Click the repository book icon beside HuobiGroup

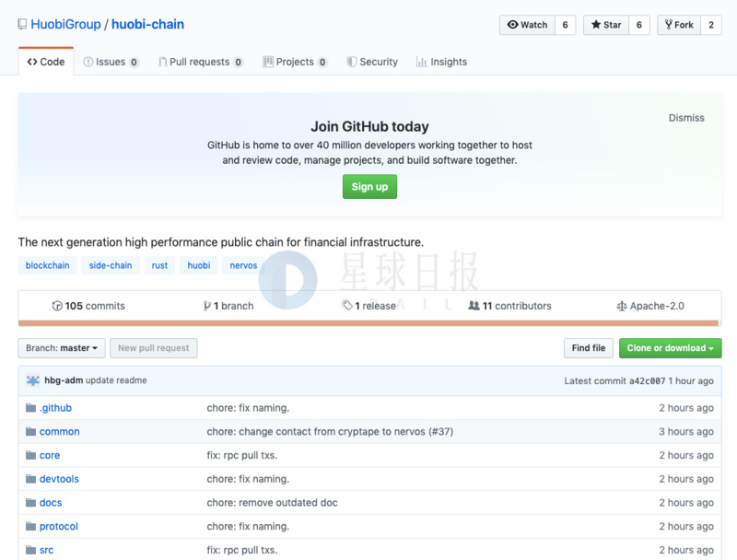click(22, 24)
